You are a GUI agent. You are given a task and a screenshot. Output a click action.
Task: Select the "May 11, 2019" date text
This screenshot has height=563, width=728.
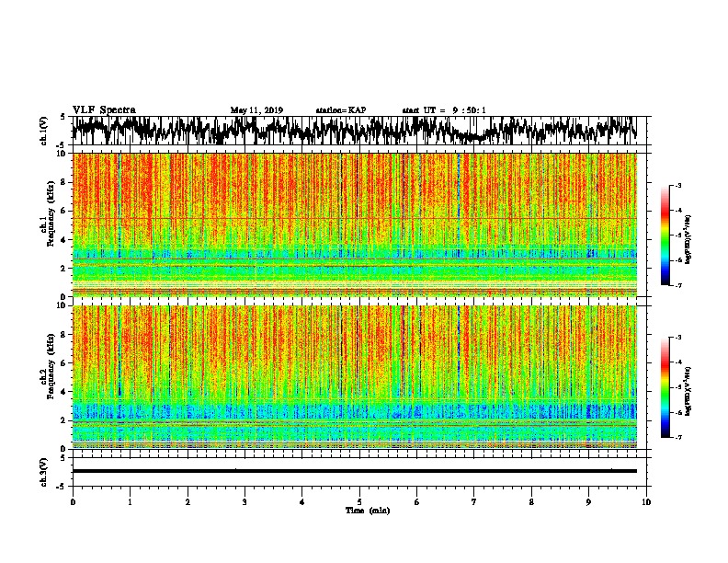tap(256, 110)
